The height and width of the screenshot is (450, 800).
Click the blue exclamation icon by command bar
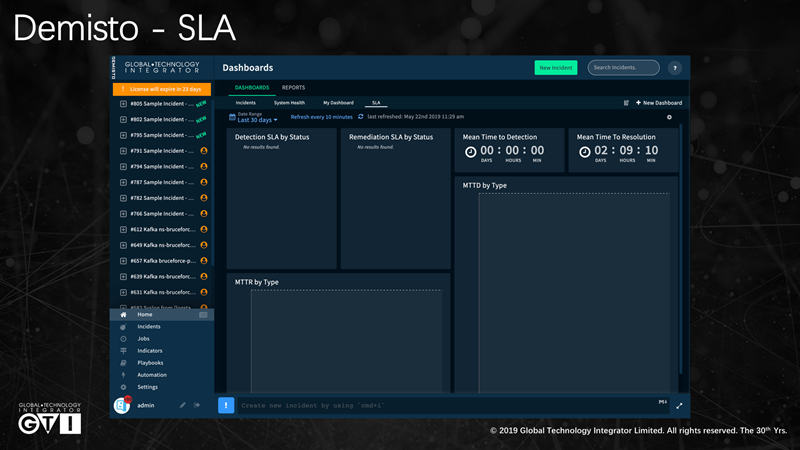(226, 405)
